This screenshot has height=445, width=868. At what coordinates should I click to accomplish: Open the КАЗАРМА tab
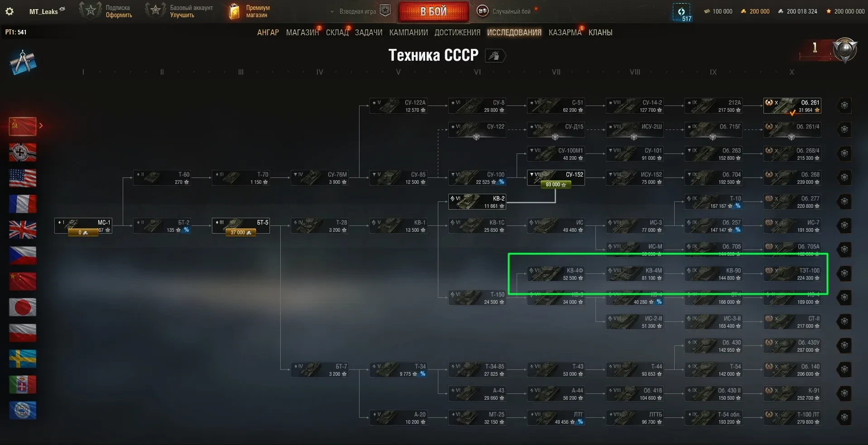565,33
